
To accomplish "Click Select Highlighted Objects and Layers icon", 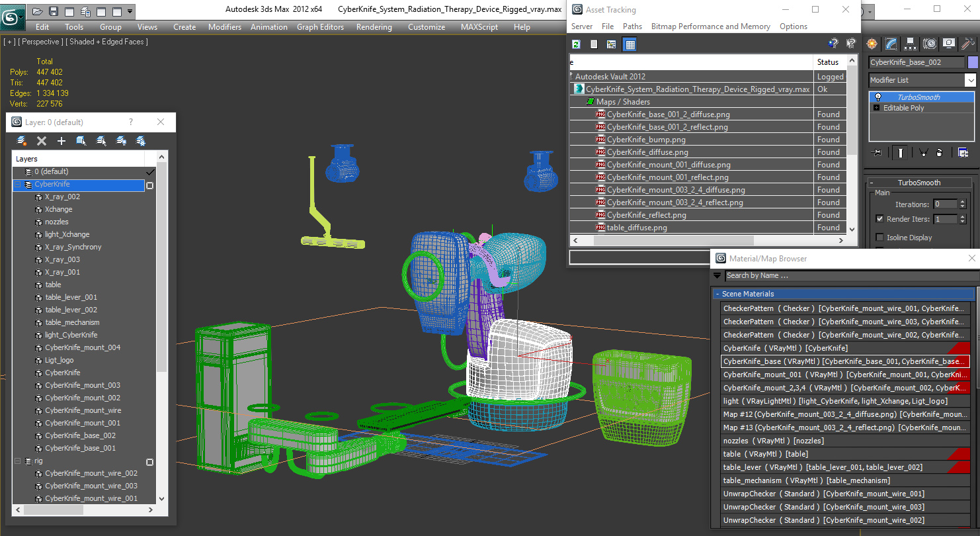I will [81, 141].
